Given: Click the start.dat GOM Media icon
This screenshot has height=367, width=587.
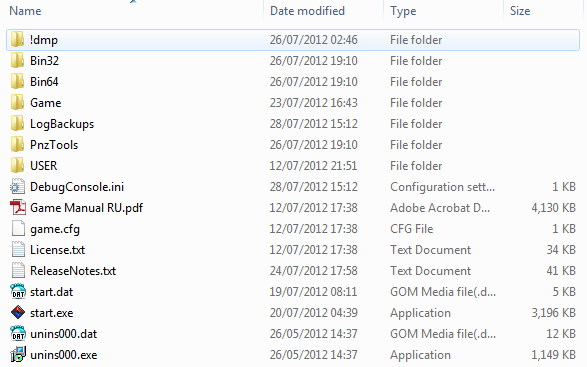Looking at the screenshot, I should point(18,291).
